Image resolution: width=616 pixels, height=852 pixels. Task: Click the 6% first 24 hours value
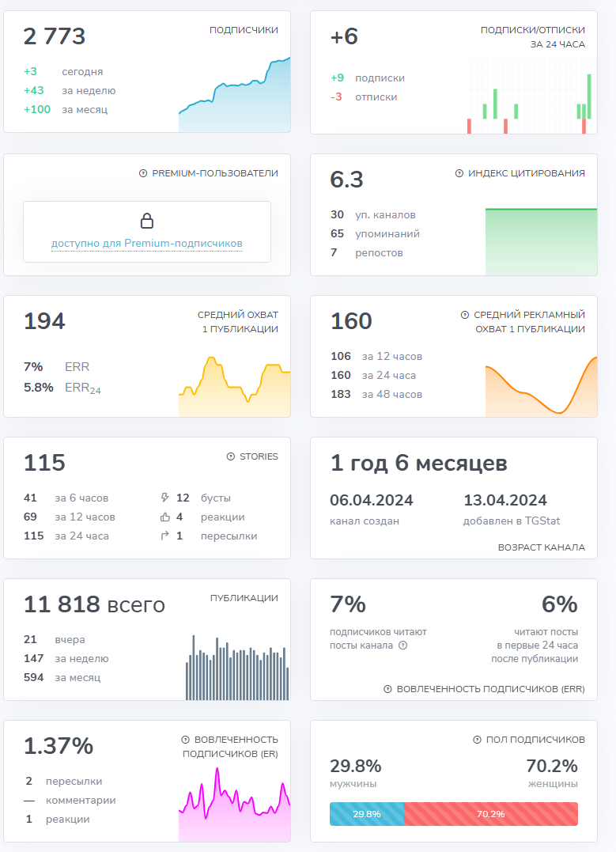point(560,604)
